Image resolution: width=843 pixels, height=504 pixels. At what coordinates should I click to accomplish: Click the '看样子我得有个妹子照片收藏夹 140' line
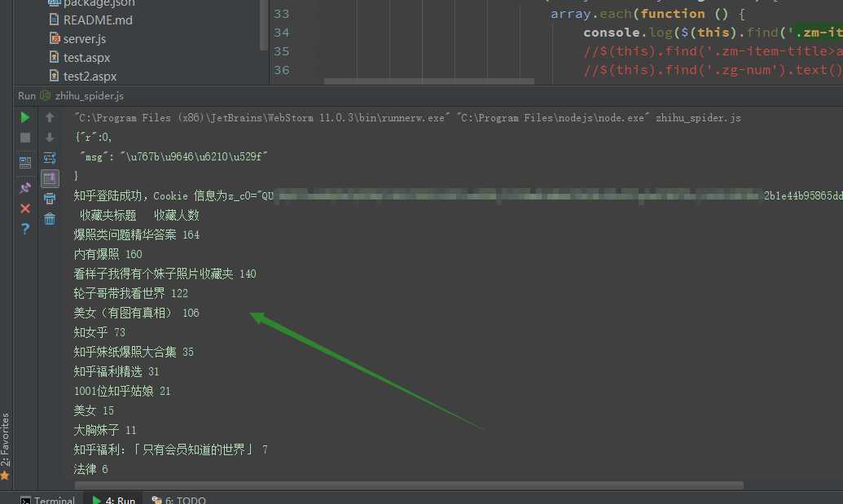coord(165,274)
